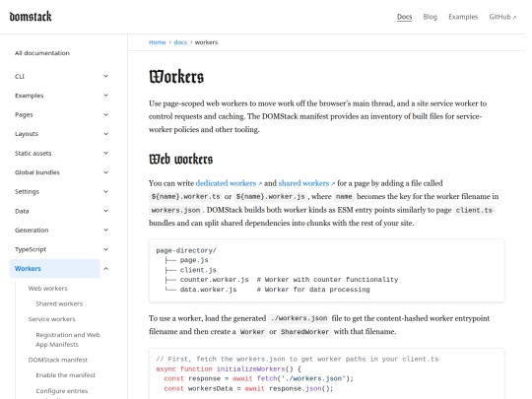This screenshot has height=399, width=532.
Task: Select the Settings sidebar item
Action: tap(27, 191)
